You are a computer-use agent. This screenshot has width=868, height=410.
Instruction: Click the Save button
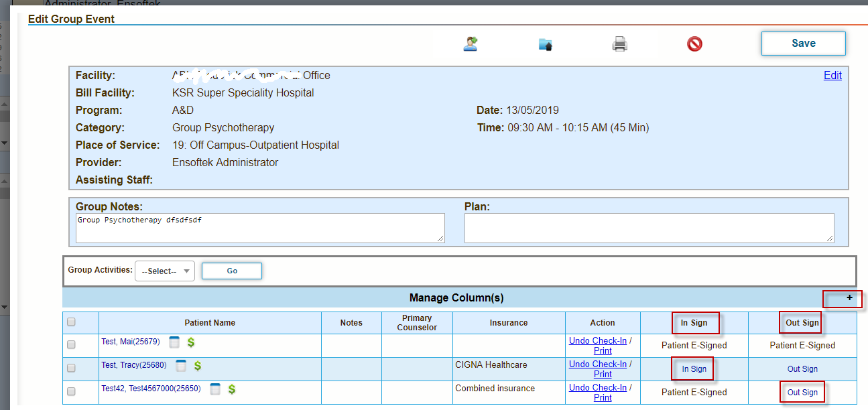pyautogui.click(x=803, y=44)
